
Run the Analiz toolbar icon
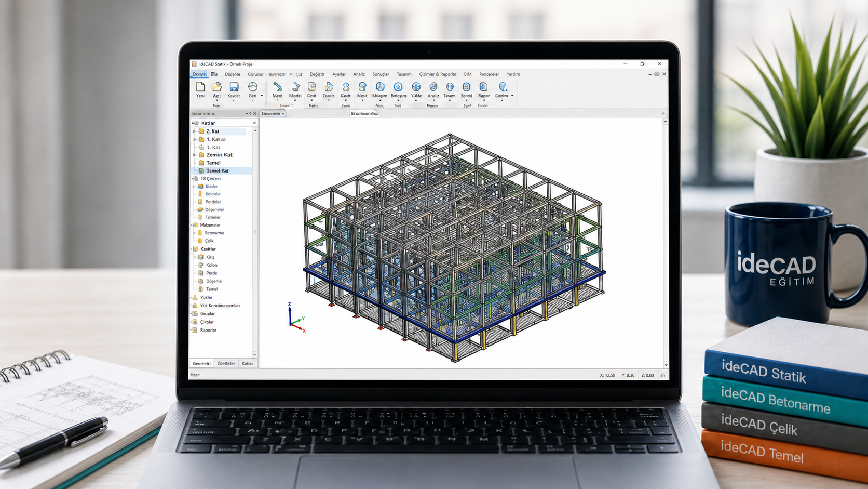tap(433, 87)
